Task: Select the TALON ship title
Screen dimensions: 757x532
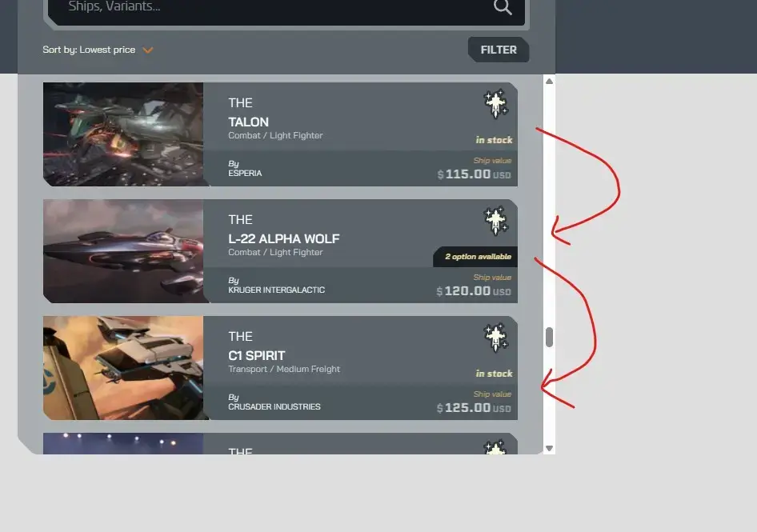Action: point(249,122)
